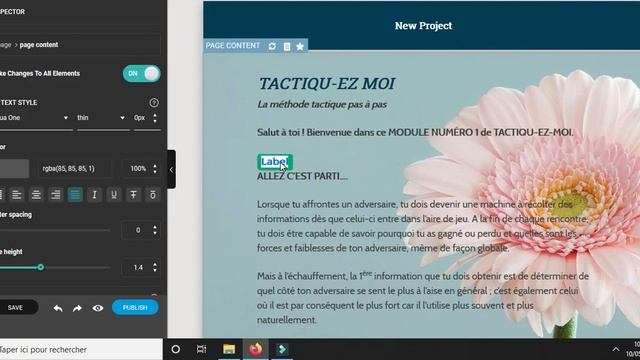
Task: Select the page content breadcrumb
Action: [x=39, y=45]
